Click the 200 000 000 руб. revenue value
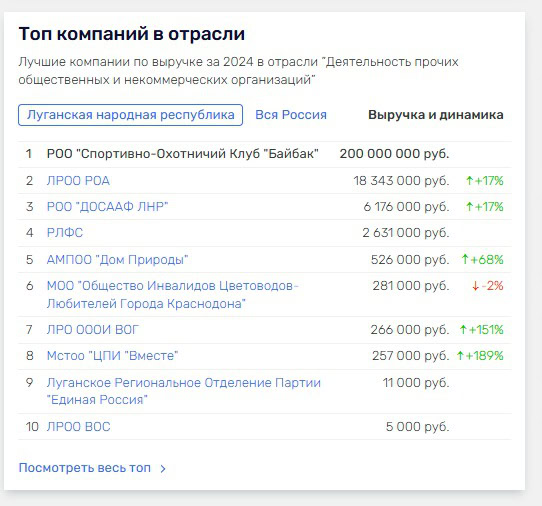The image size is (542, 506). click(x=394, y=153)
